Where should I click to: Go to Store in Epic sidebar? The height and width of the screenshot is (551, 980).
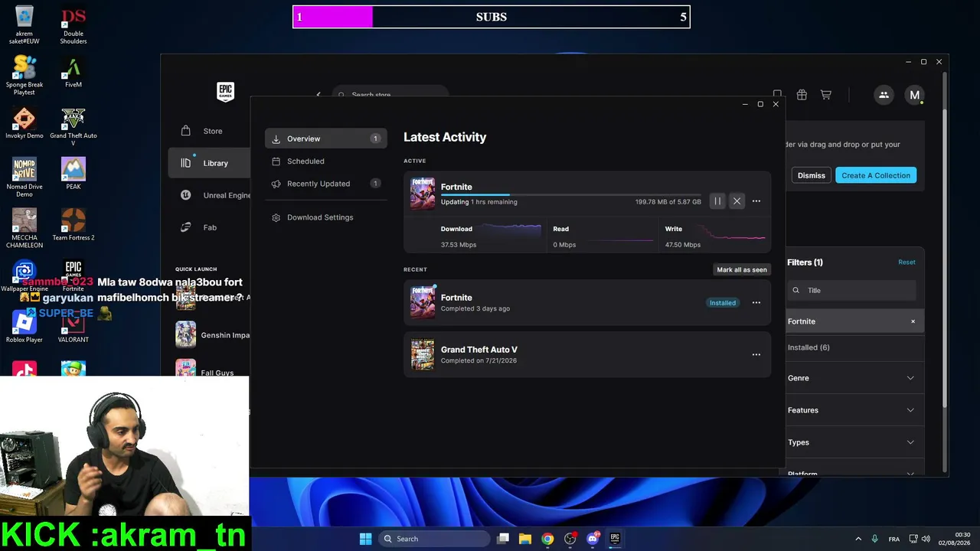210,131
